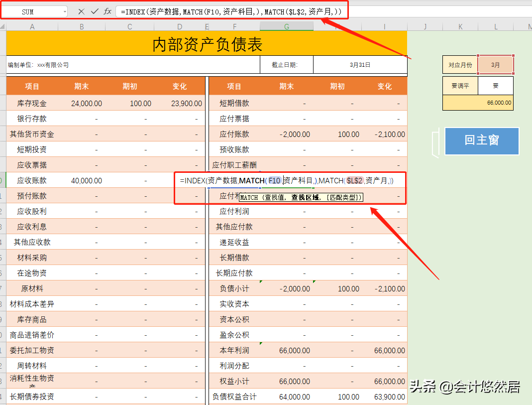Select the 要 cell next to 要调平

[496, 85]
